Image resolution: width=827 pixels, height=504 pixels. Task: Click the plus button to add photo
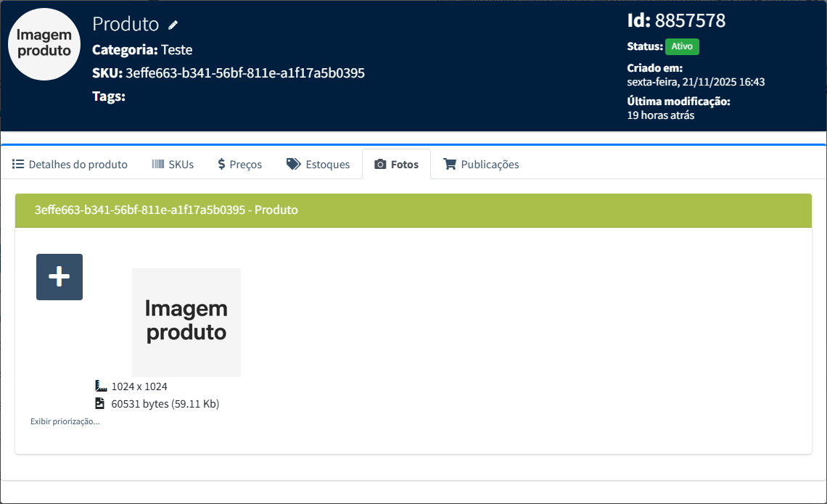click(59, 277)
